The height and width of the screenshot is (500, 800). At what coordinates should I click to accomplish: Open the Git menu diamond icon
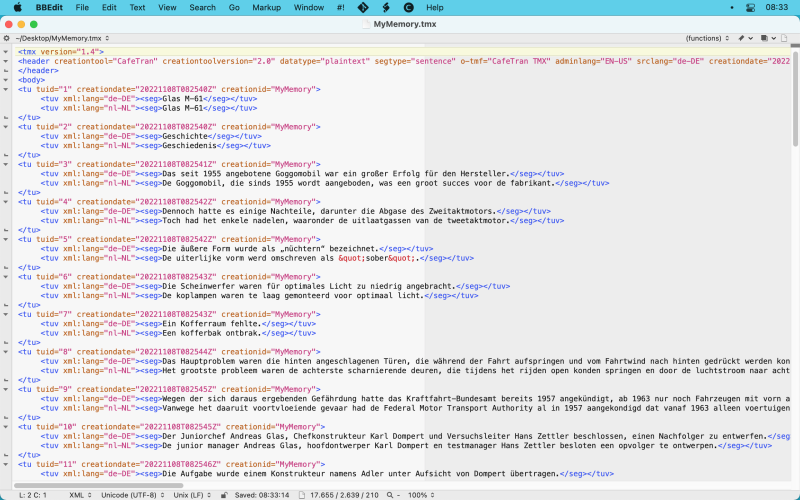click(363, 7)
